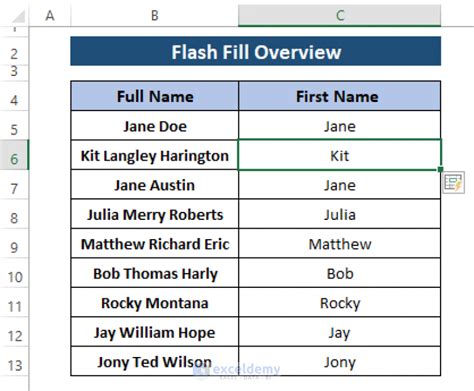Click first name cell Jay
This screenshot has width=474, height=391.
(x=339, y=332)
